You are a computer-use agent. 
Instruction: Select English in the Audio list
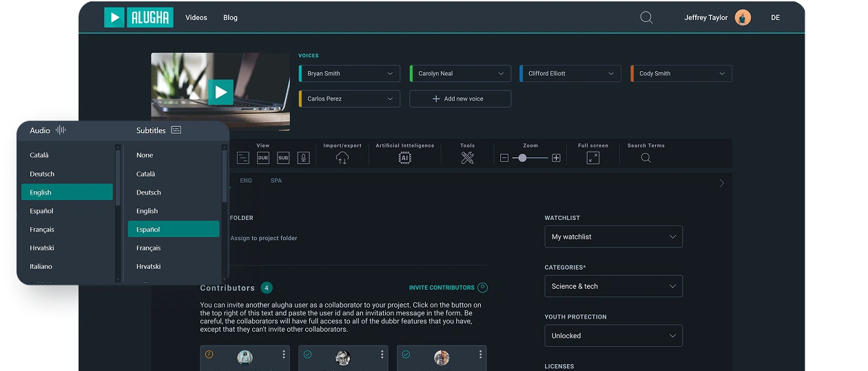[x=67, y=192]
